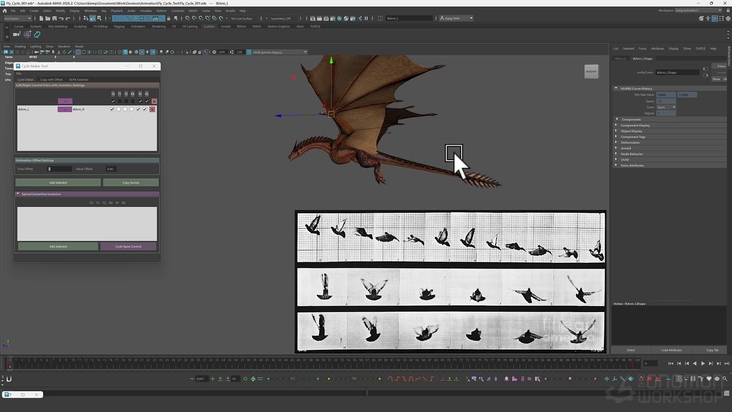Expand the Object Display section
This screenshot has width=732, height=412.
(616, 131)
